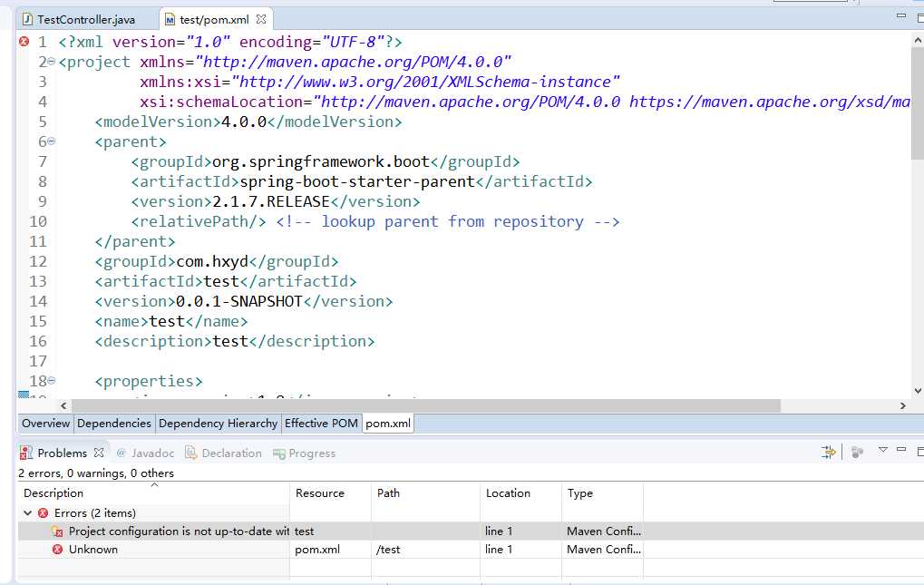Collapse the properties element fold marker
Viewport: 924px width, 585px height.
tap(52, 381)
